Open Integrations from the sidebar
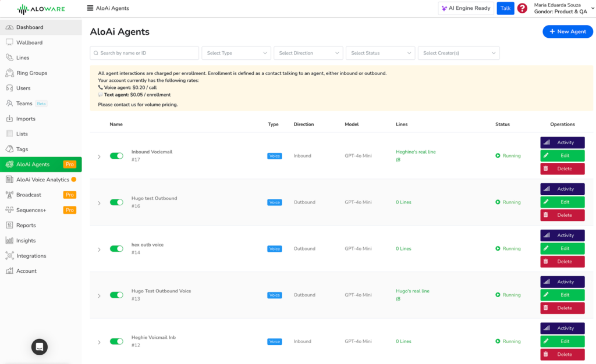This screenshot has height=364, width=596. [41, 256]
